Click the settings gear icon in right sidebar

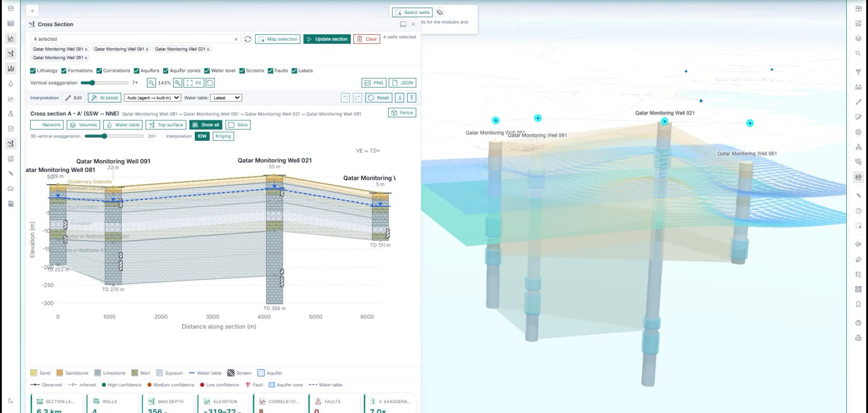(858, 132)
